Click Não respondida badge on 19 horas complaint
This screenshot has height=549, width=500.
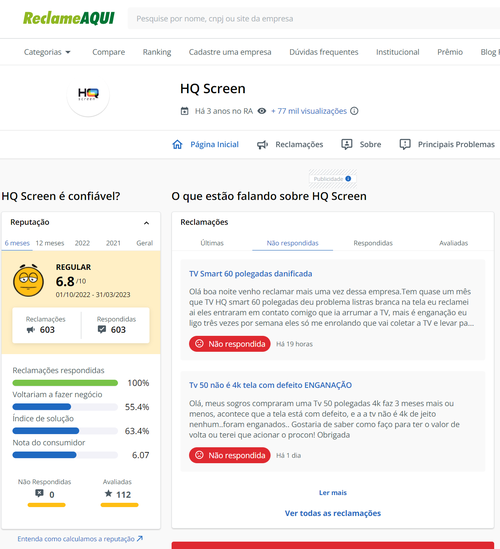pos(230,344)
